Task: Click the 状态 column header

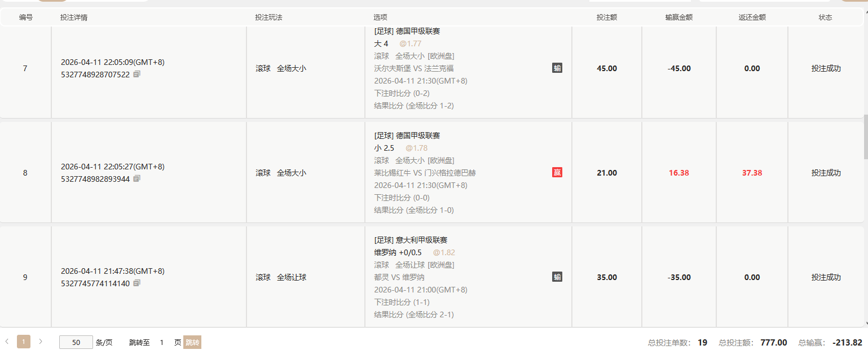Action: click(x=826, y=18)
